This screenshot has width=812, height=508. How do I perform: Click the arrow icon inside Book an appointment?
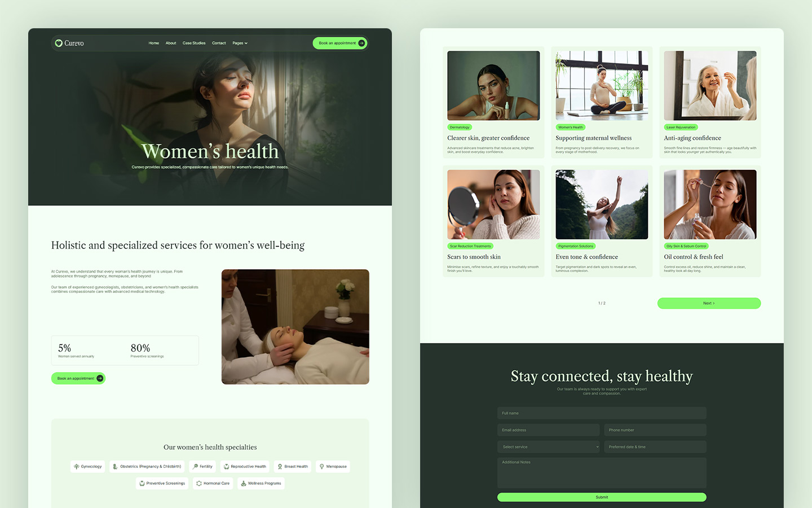coord(361,43)
